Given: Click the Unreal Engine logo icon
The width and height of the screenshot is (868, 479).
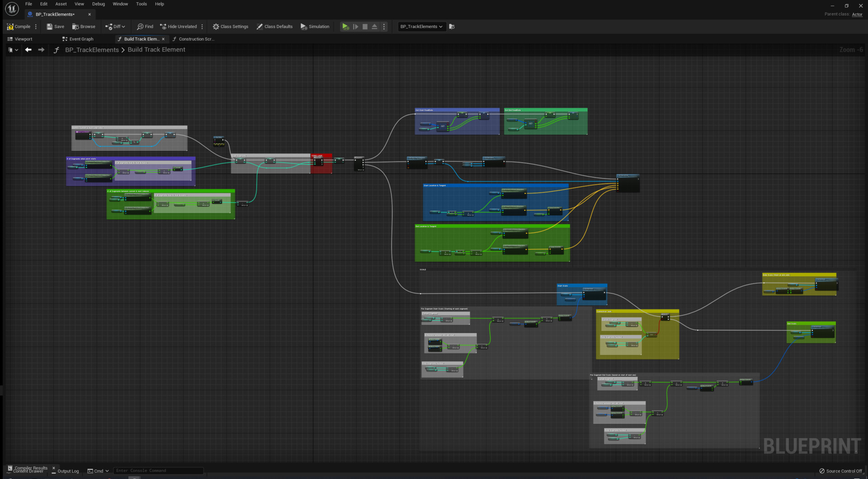Looking at the screenshot, I should pos(12,9).
